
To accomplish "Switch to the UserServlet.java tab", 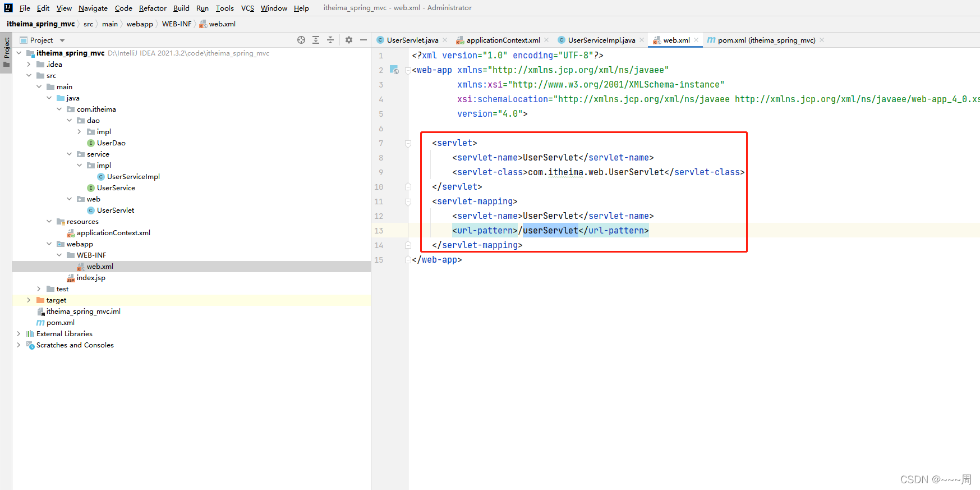I will pyautogui.click(x=412, y=40).
